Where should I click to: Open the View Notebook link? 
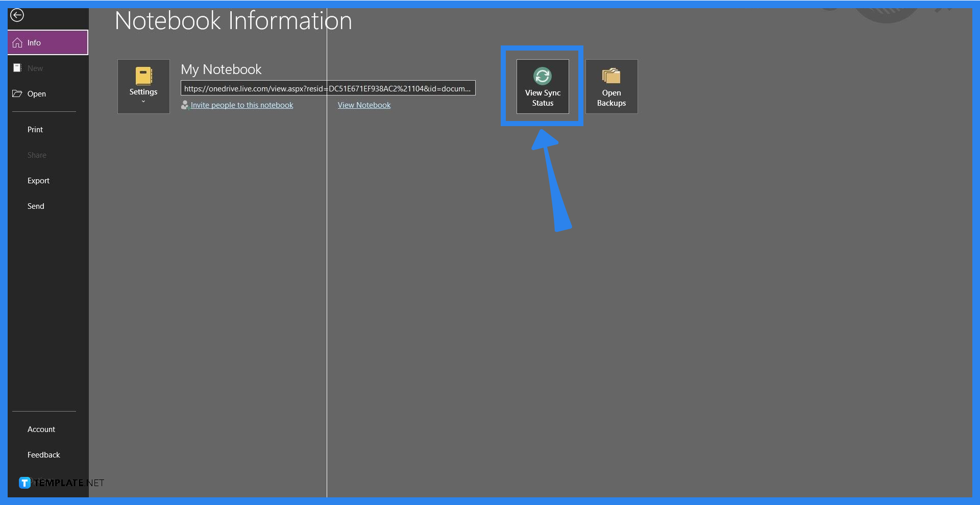[364, 105]
